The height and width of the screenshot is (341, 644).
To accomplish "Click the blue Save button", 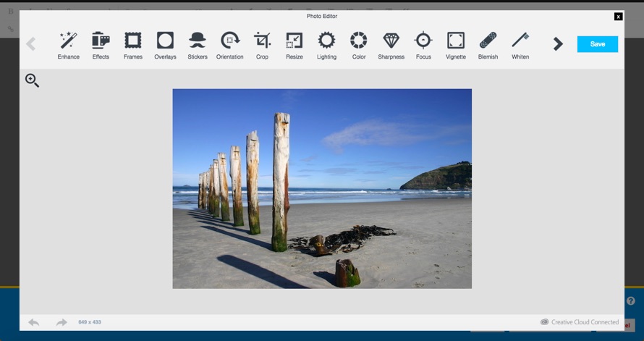I will (598, 44).
